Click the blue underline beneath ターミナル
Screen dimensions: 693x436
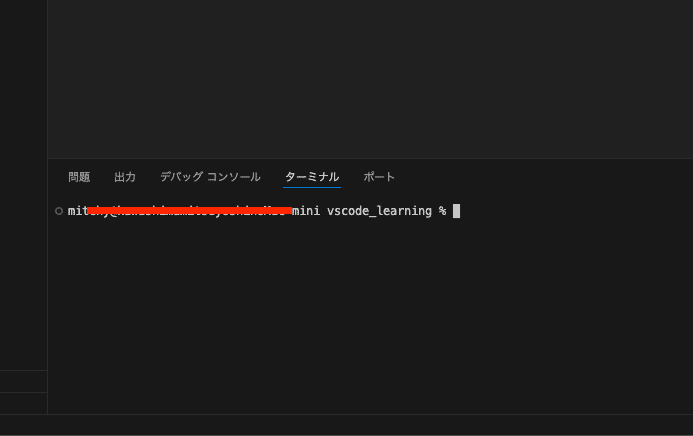(x=312, y=187)
